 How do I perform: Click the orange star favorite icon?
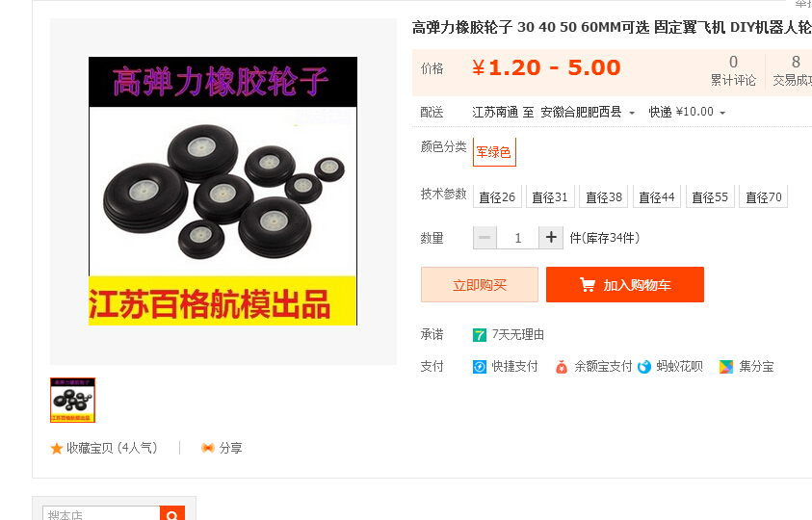point(57,448)
